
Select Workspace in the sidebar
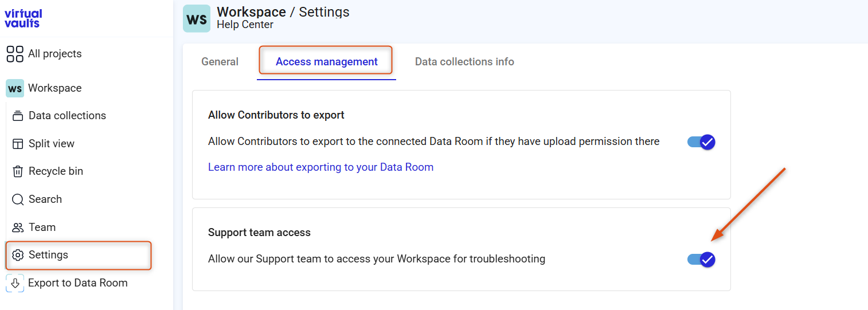[55, 88]
